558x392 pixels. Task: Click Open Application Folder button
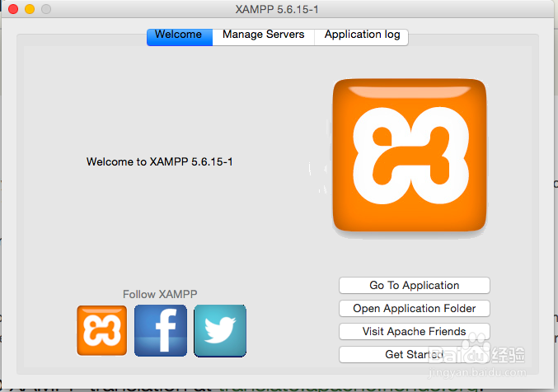pos(415,308)
